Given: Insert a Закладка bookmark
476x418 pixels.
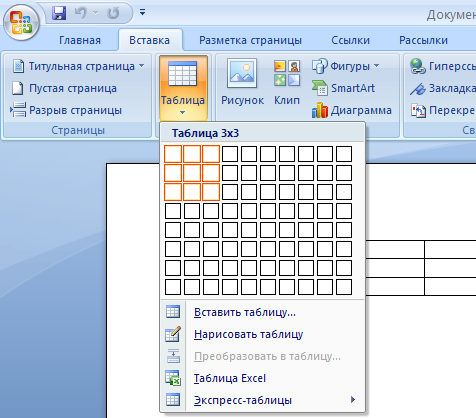Looking at the screenshot, I should point(443,88).
